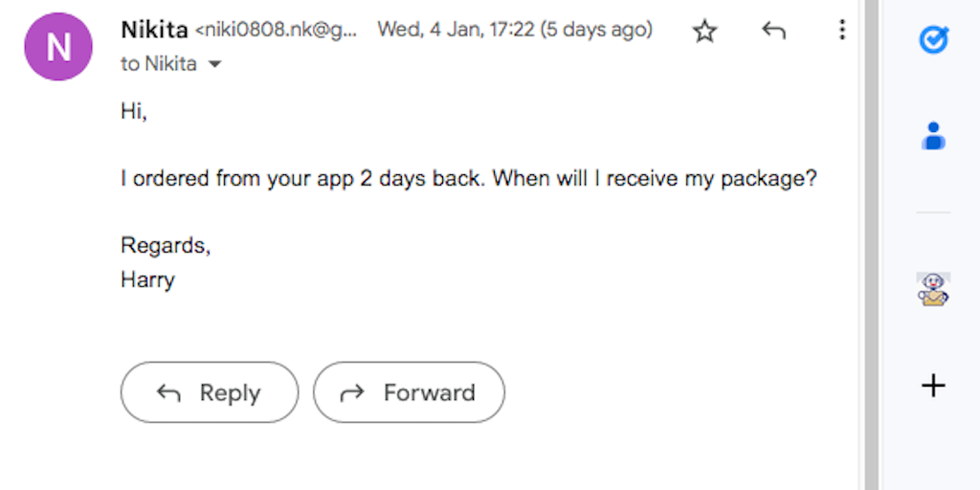Expand recipient details arrow beside "to Nikita"
Image resolution: width=980 pixels, height=490 pixels.
[214, 65]
